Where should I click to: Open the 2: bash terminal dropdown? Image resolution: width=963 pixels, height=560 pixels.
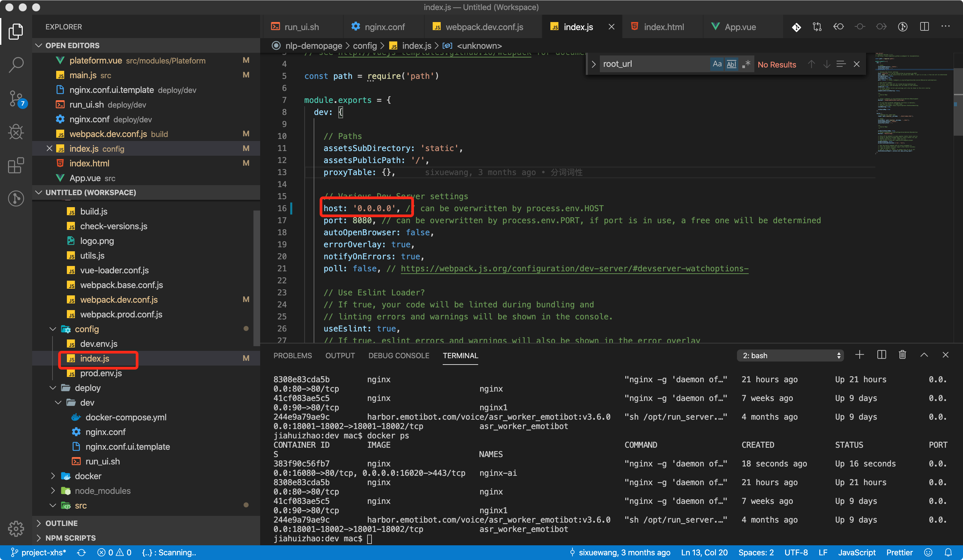click(790, 356)
